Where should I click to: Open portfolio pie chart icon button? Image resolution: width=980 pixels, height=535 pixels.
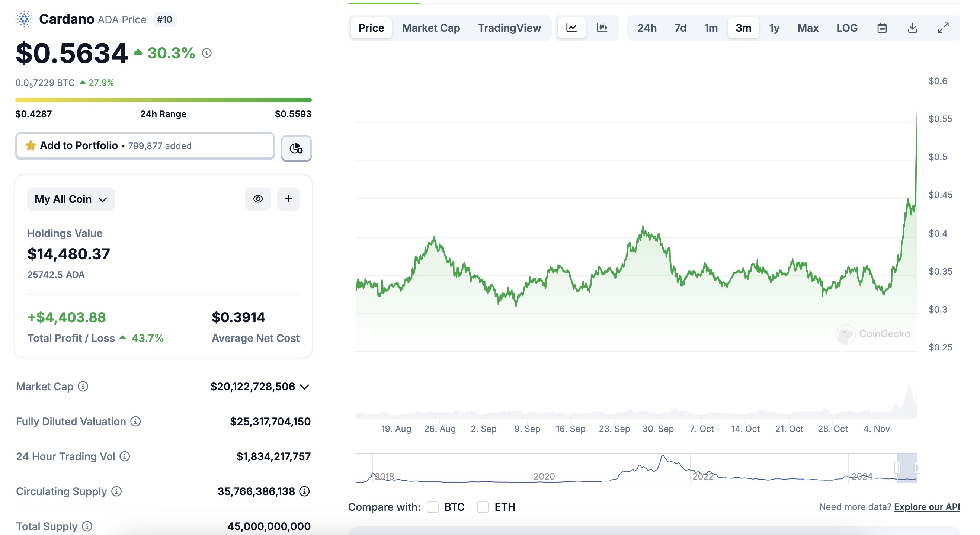(x=297, y=148)
